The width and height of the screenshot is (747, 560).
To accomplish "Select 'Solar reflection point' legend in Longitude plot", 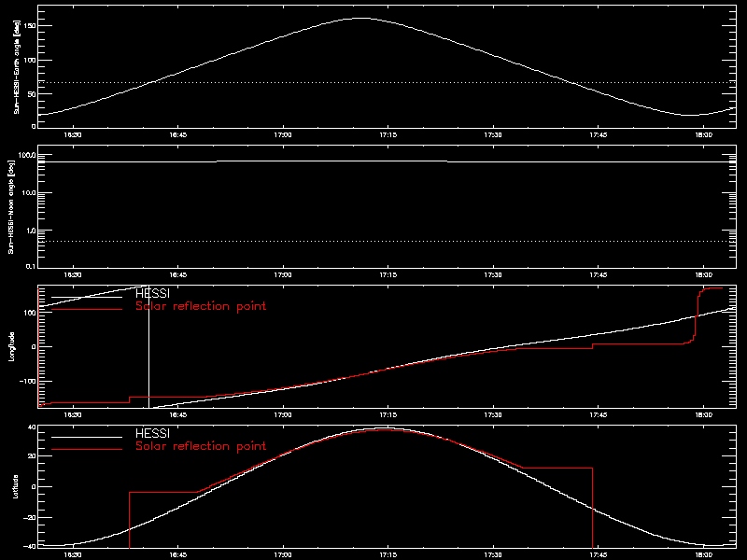I will tap(201, 306).
